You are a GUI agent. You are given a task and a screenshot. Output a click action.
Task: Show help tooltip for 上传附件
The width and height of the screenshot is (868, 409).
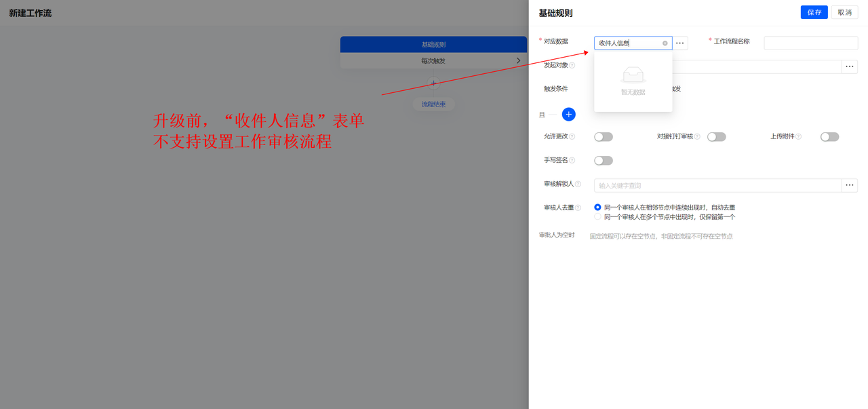799,137
